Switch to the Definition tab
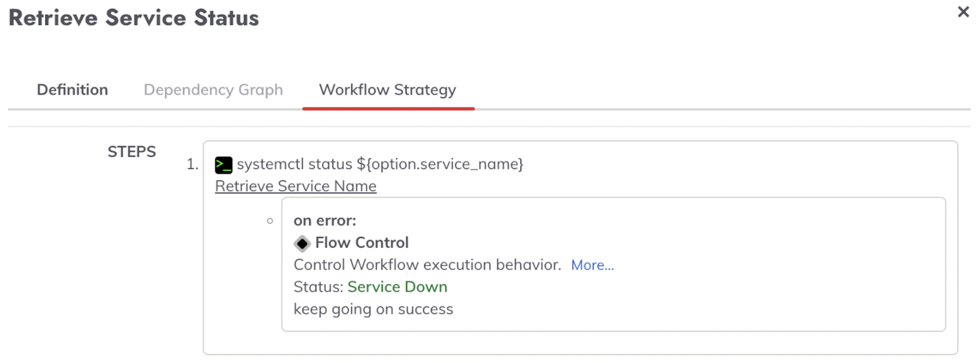Image resolution: width=980 pixels, height=363 pixels. pyautogui.click(x=72, y=90)
